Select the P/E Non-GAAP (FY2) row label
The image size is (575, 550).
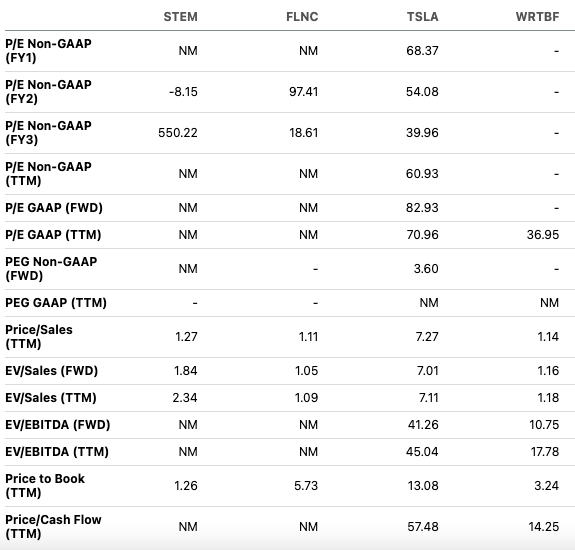click(x=48, y=92)
